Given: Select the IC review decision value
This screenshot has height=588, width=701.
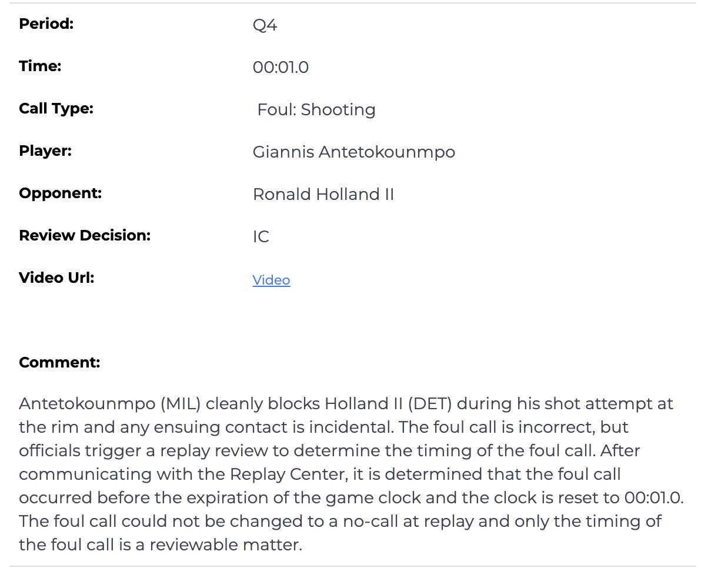Looking at the screenshot, I should pos(261,237).
